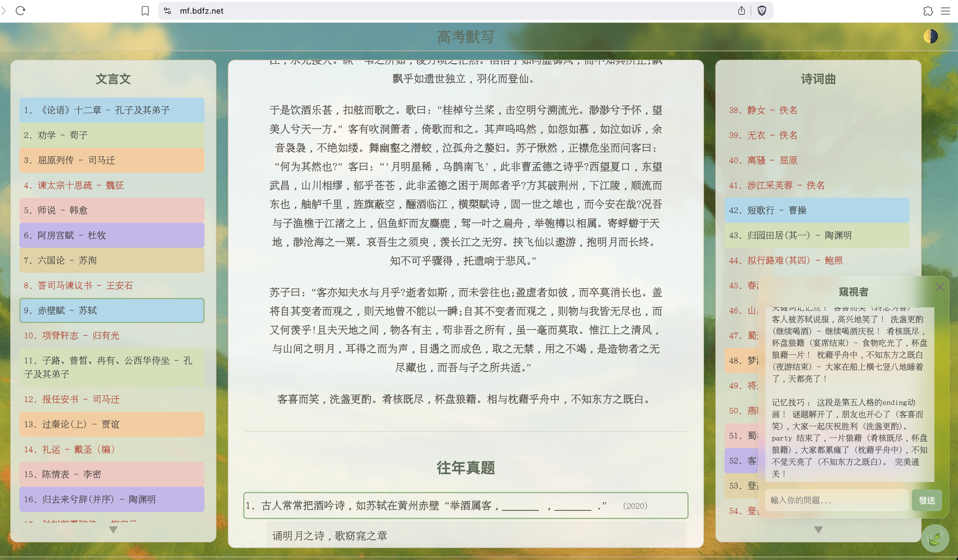Open the share icon in address bar

pyautogui.click(x=741, y=11)
